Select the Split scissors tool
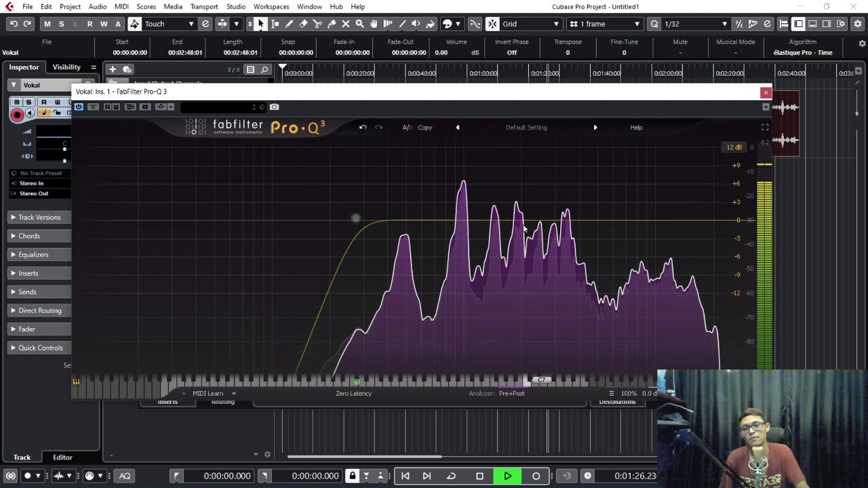Viewport: 868px width, 488px height. tap(317, 24)
